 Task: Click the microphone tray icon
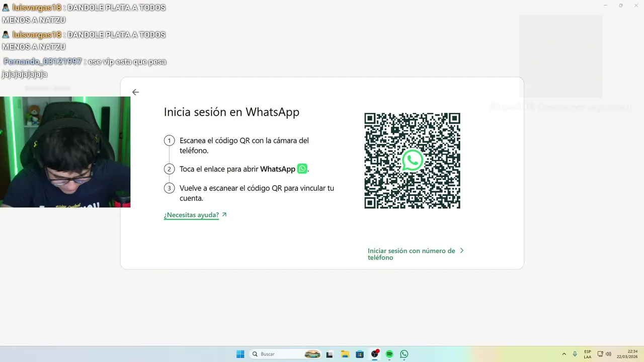575,354
